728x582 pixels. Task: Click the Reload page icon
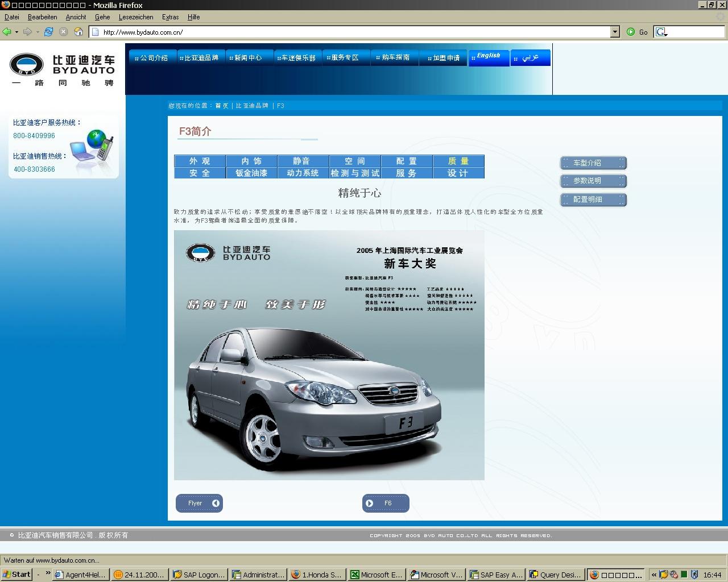(48, 32)
